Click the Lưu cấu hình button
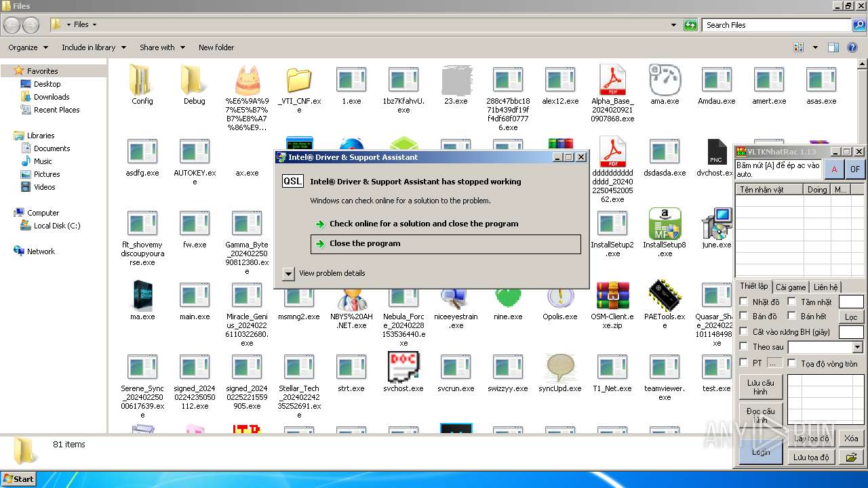Image resolution: width=868 pixels, height=488 pixels. pos(760,387)
